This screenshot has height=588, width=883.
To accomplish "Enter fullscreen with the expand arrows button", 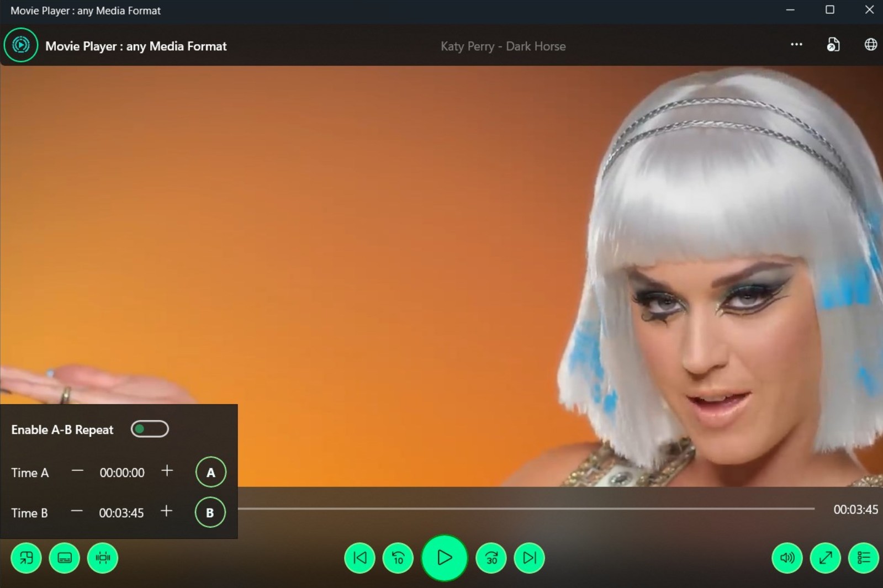I will [x=826, y=558].
